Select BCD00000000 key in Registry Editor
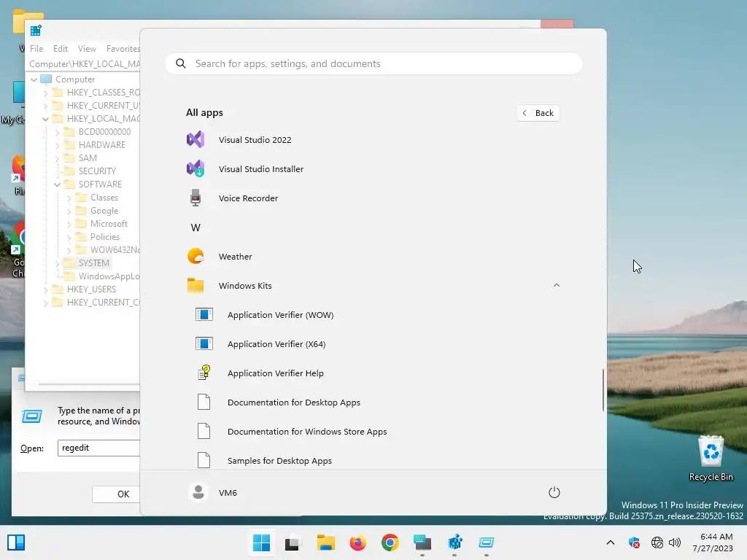The image size is (747, 560). (104, 131)
